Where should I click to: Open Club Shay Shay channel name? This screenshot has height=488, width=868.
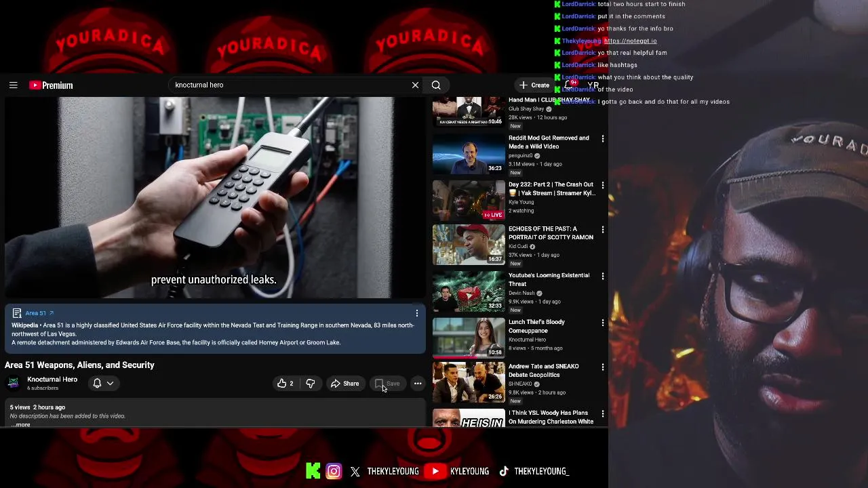(x=526, y=109)
